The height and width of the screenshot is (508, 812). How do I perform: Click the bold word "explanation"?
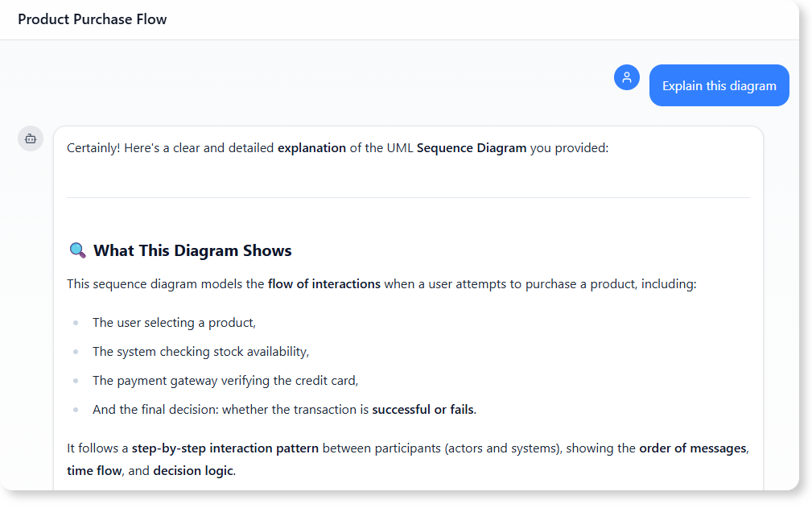tap(311, 147)
